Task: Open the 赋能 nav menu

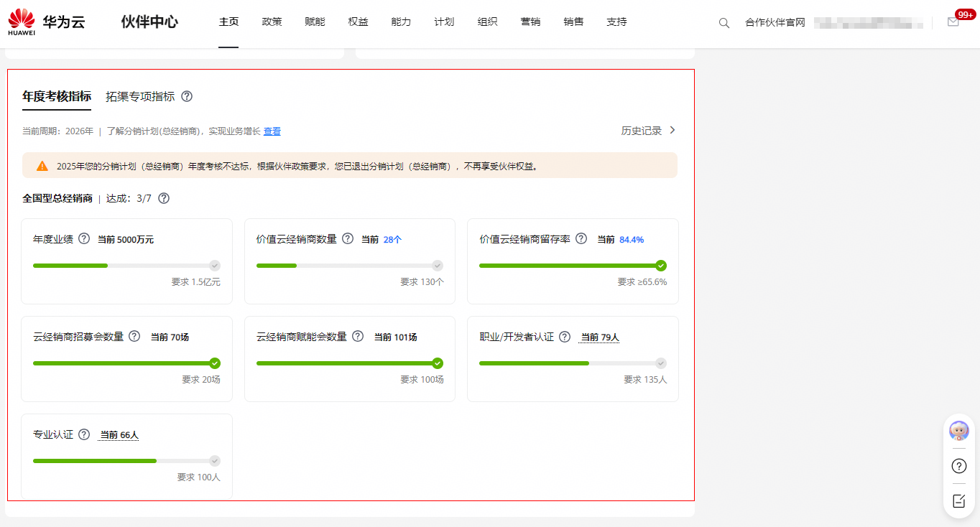Action: 315,22
